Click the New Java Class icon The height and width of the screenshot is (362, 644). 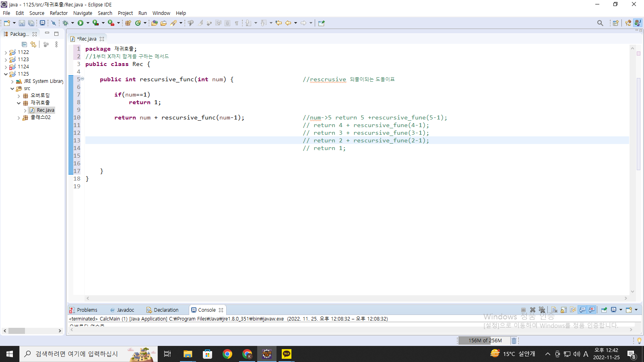[138, 23]
